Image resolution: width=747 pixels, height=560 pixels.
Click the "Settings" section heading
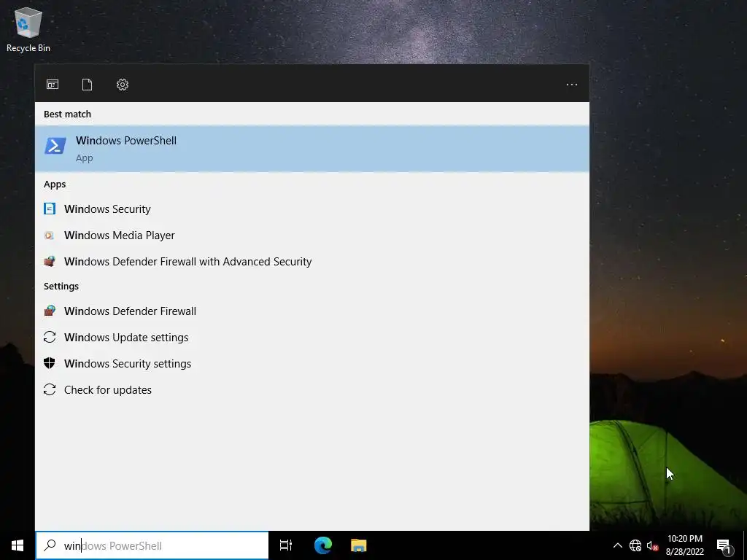point(61,286)
